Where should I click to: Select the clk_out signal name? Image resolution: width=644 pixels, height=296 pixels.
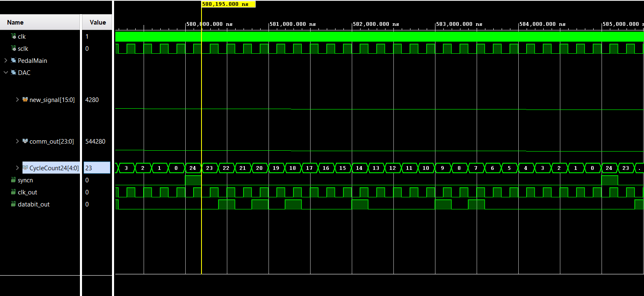[27, 192]
